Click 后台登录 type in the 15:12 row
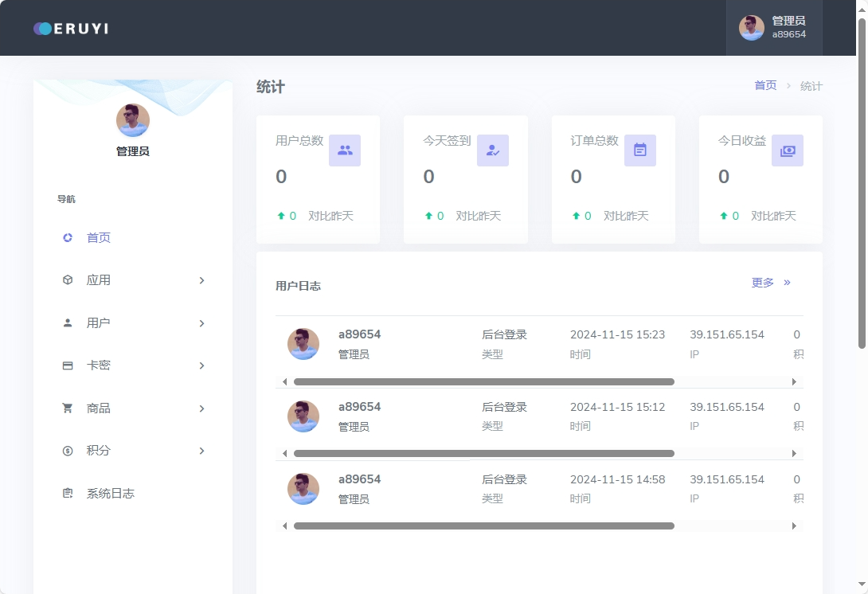Image resolution: width=868 pixels, height=594 pixels. coord(504,407)
